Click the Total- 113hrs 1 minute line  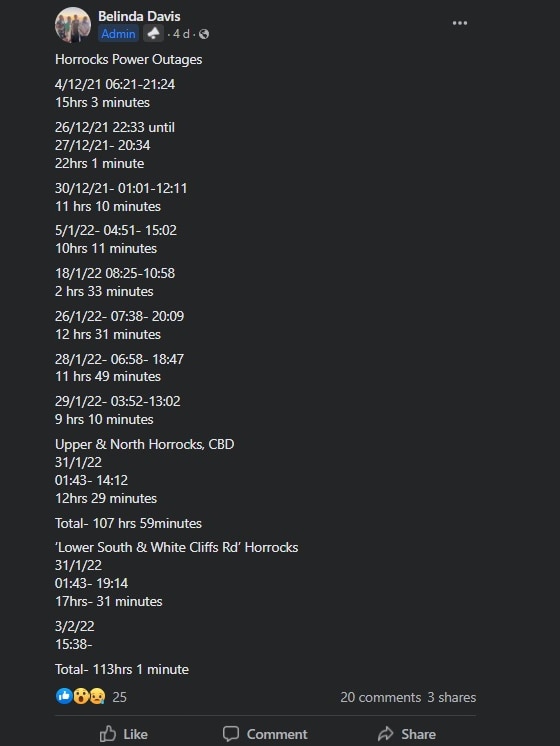tap(122, 669)
